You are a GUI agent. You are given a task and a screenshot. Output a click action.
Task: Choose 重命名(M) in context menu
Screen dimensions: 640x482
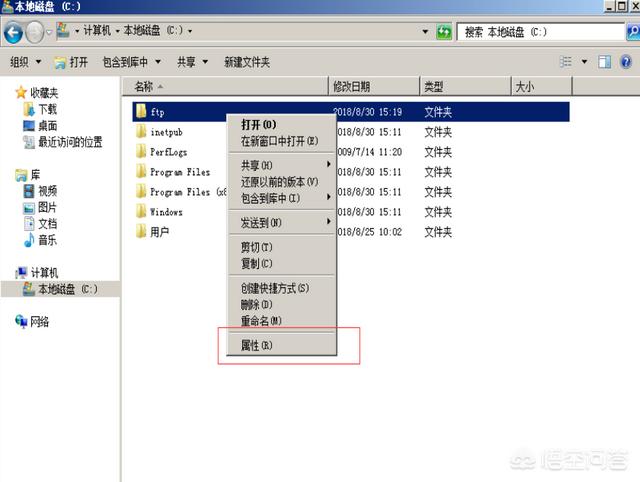pyautogui.click(x=282, y=321)
